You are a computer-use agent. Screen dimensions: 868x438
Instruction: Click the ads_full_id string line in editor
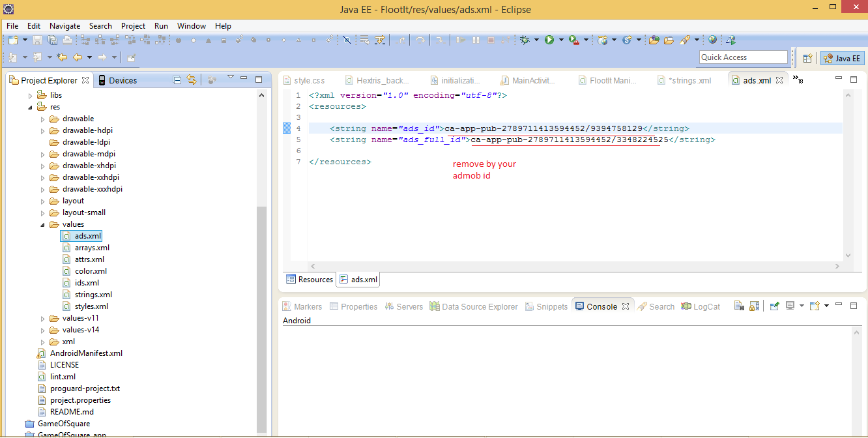click(x=523, y=139)
